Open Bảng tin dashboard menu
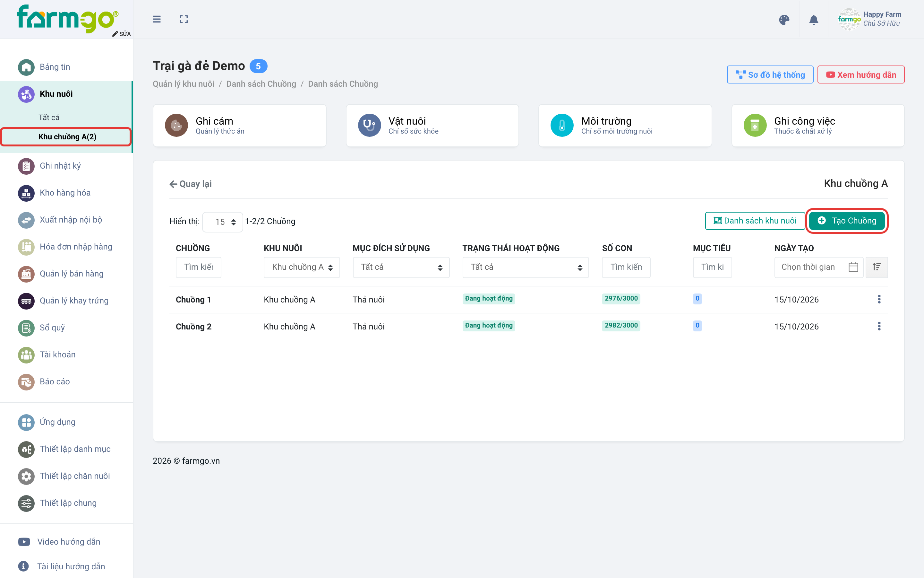This screenshot has height=578, width=924. (x=55, y=67)
